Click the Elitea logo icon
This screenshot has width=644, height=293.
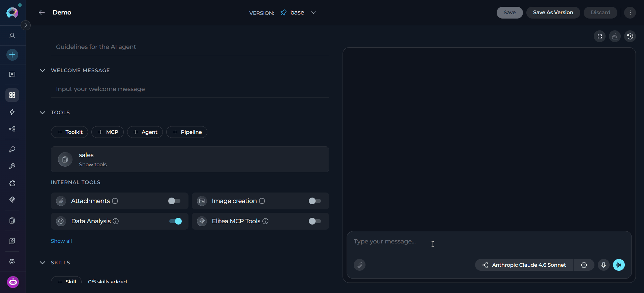[x=12, y=13]
